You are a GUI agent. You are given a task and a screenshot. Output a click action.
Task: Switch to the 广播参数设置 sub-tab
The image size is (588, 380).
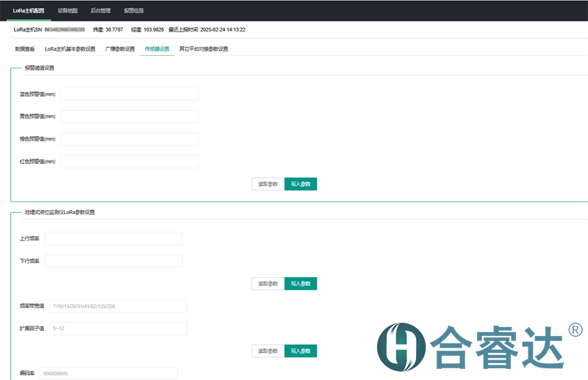point(120,49)
